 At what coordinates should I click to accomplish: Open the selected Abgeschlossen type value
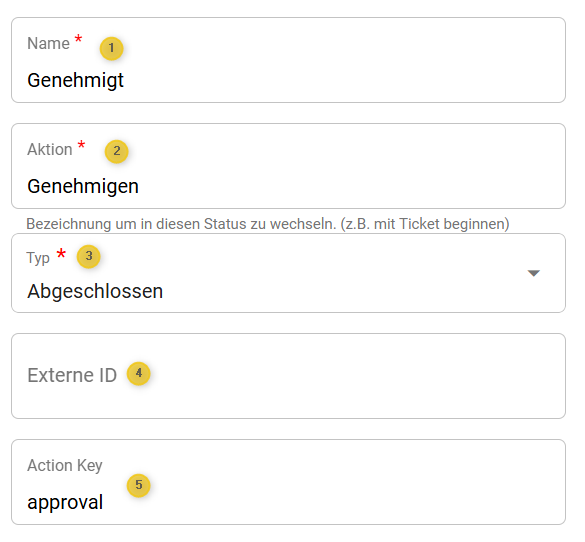[95, 291]
